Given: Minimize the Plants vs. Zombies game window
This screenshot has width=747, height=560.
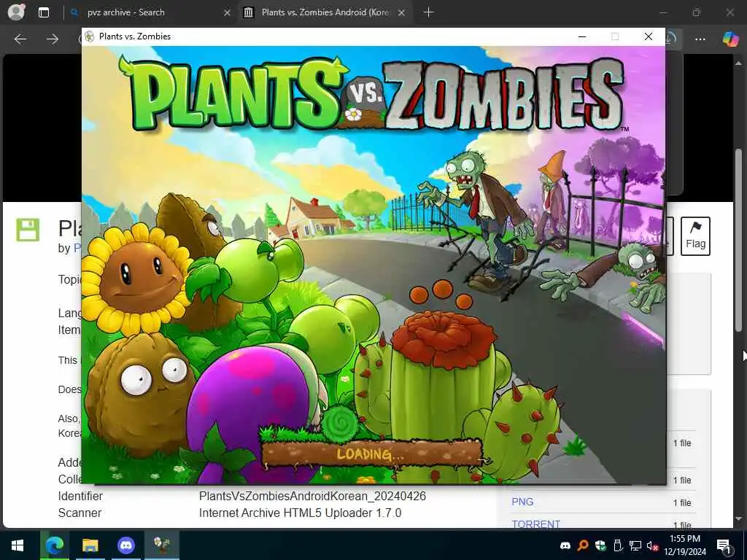Looking at the screenshot, I should 582,36.
